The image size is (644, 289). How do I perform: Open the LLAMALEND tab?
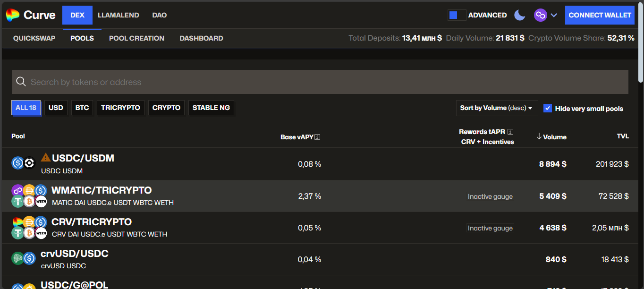[119, 15]
